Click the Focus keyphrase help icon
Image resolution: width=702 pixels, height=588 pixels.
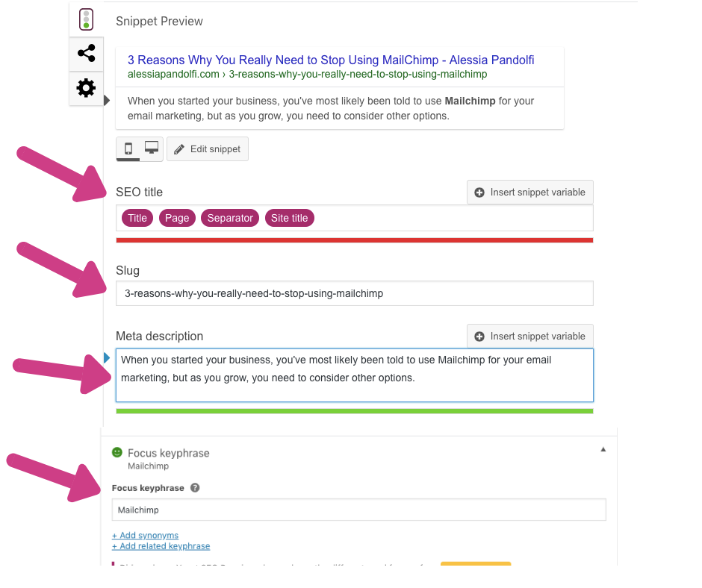[x=195, y=488]
